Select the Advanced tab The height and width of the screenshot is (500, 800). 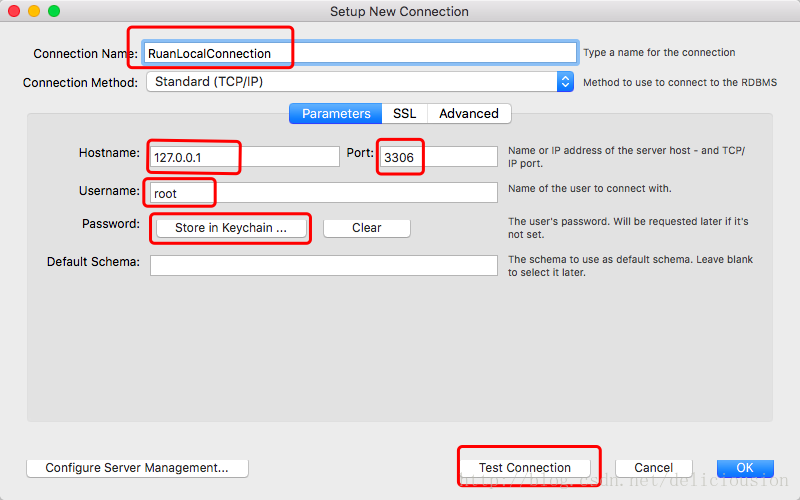468,114
